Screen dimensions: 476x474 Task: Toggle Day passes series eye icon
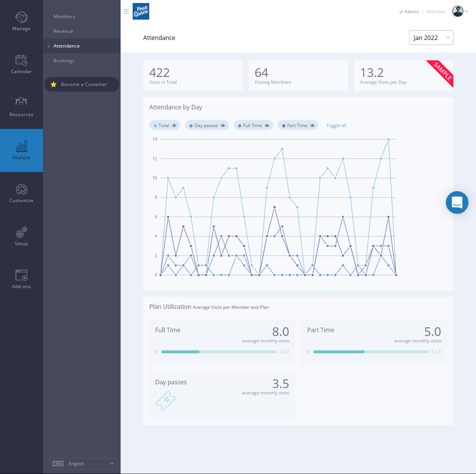pos(223,126)
